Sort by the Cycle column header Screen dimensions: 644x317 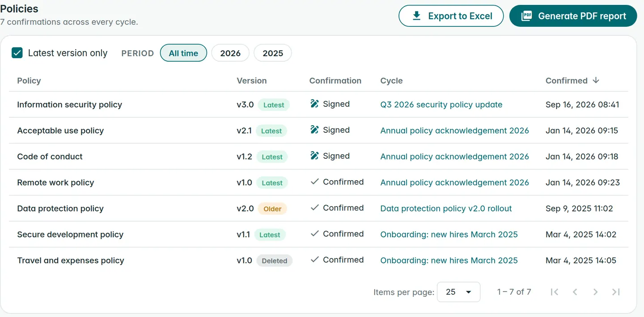391,80
